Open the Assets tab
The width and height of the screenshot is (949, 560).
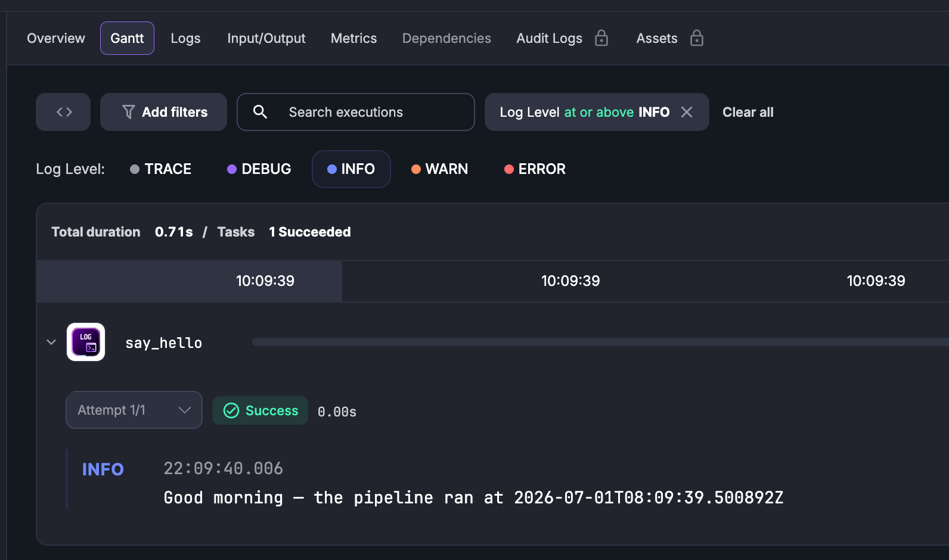pos(657,38)
